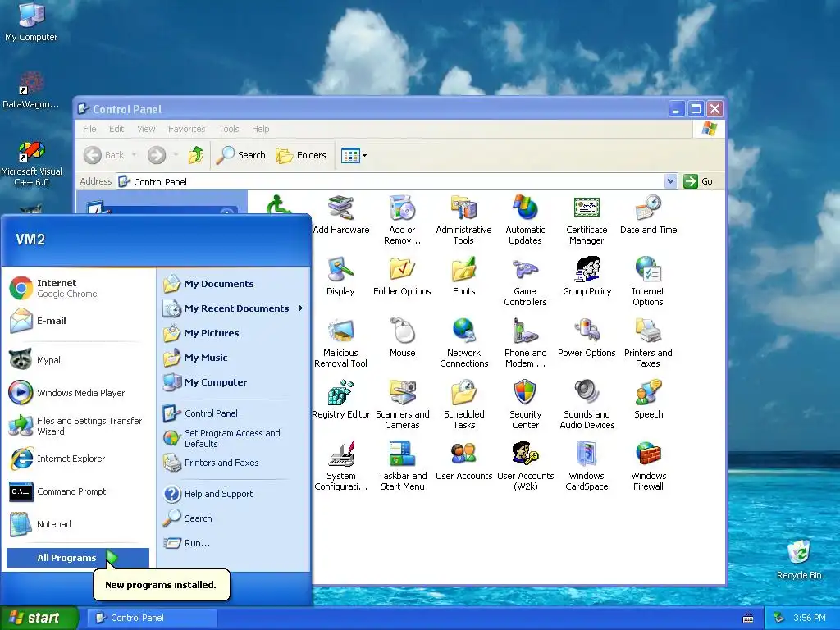Open Internet Options icon
Viewport: 840px width, 630px height.
pos(648,282)
